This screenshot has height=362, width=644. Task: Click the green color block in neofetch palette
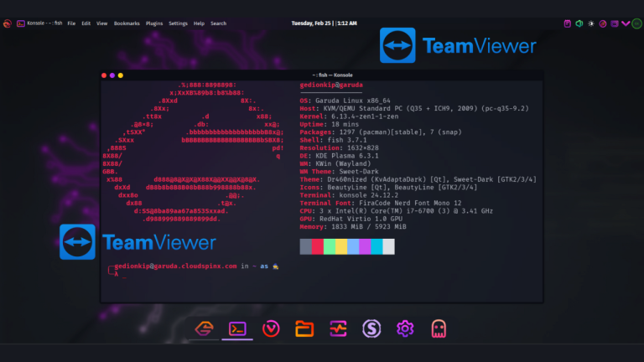(x=330, y=246)
